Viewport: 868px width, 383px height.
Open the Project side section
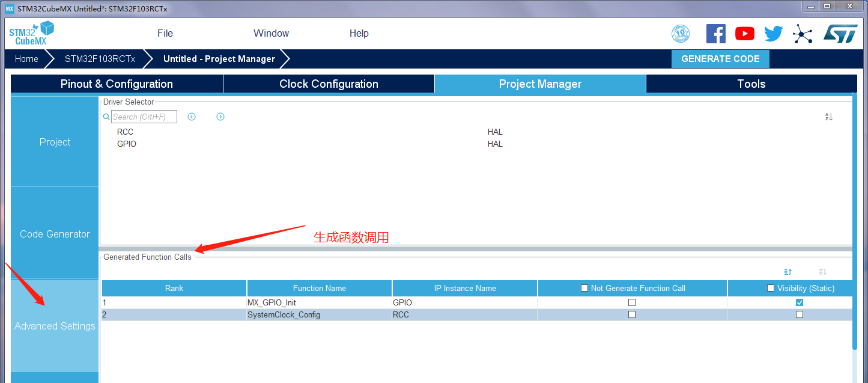pos(55,142)
